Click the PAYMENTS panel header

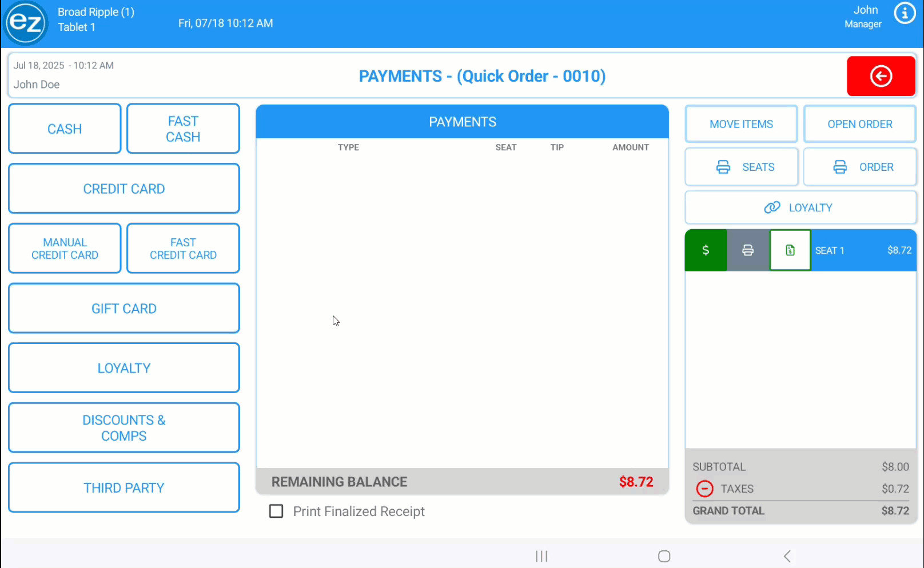tap(463, 122)
